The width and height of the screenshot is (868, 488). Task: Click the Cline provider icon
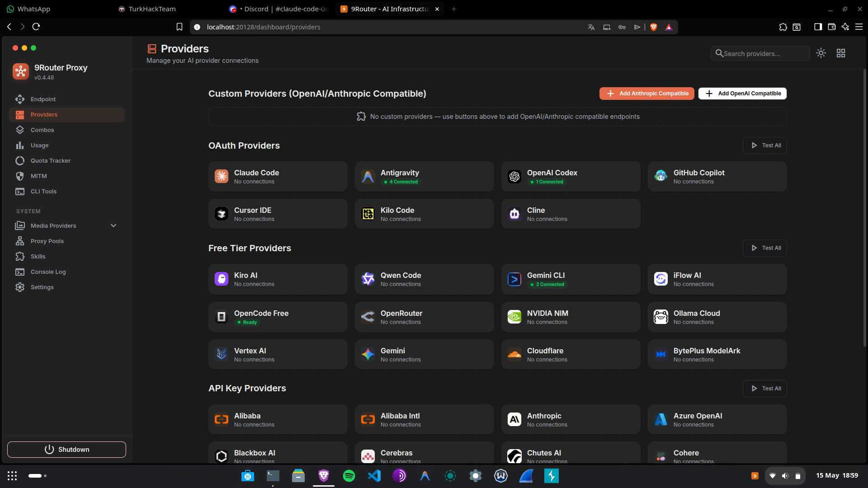pos(514,214)
